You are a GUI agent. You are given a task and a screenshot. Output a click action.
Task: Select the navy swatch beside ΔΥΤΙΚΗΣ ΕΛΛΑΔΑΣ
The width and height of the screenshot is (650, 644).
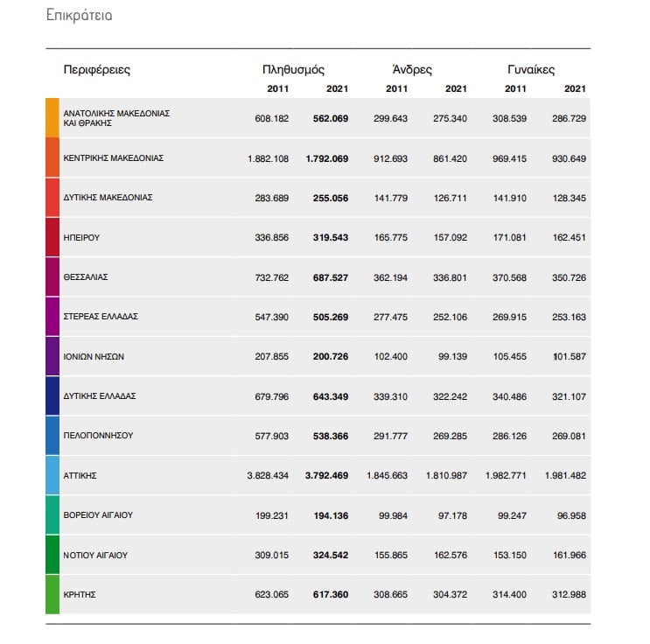[52, 395]
